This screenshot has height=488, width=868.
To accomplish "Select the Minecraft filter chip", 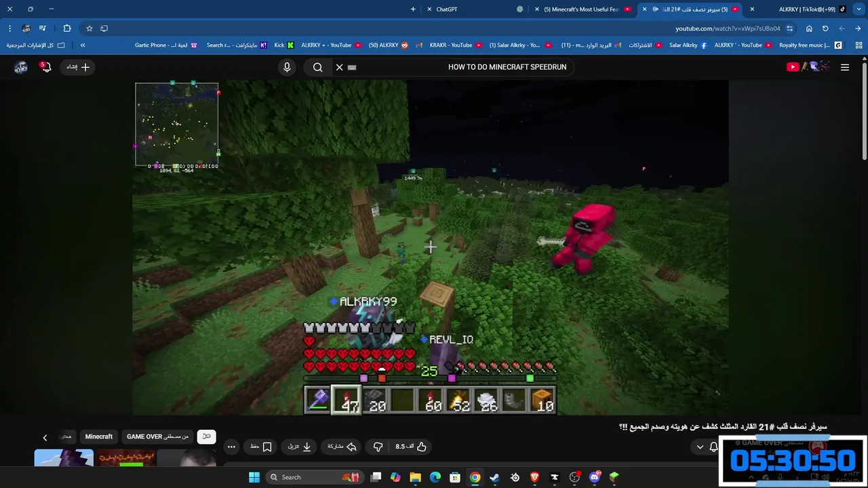I will [x=99, y=436].
